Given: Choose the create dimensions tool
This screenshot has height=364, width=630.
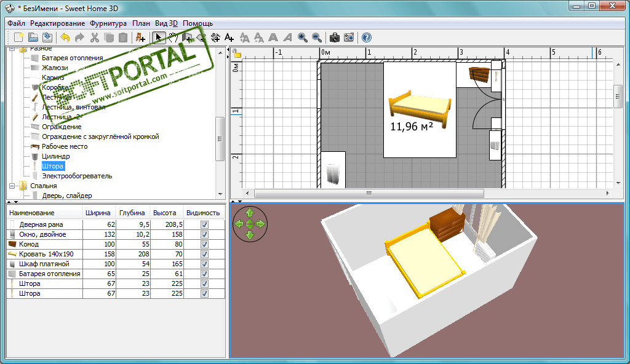Looking at the screenshot, I should 215,38.
